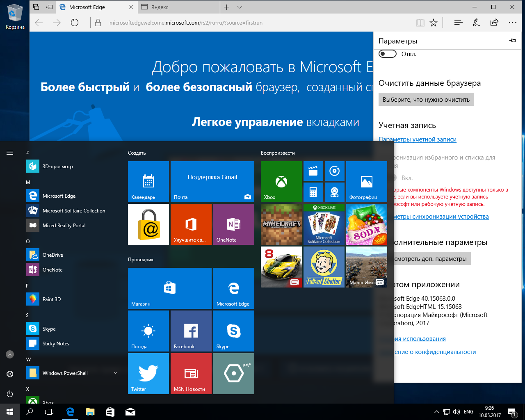Viewport: 525px width, 420px height.
Task: Open the Candy Crush Soda tile
Action: [367, 224]
